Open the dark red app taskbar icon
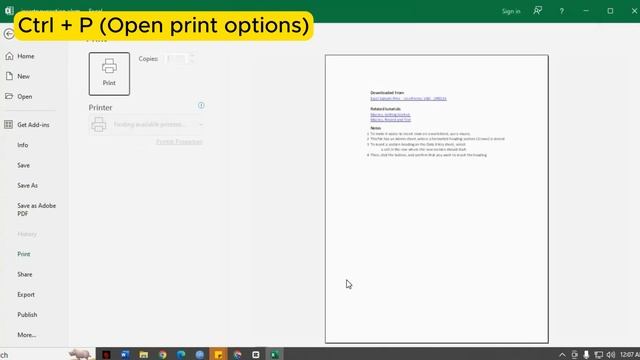The image size is (640, 360). (106, 355)
